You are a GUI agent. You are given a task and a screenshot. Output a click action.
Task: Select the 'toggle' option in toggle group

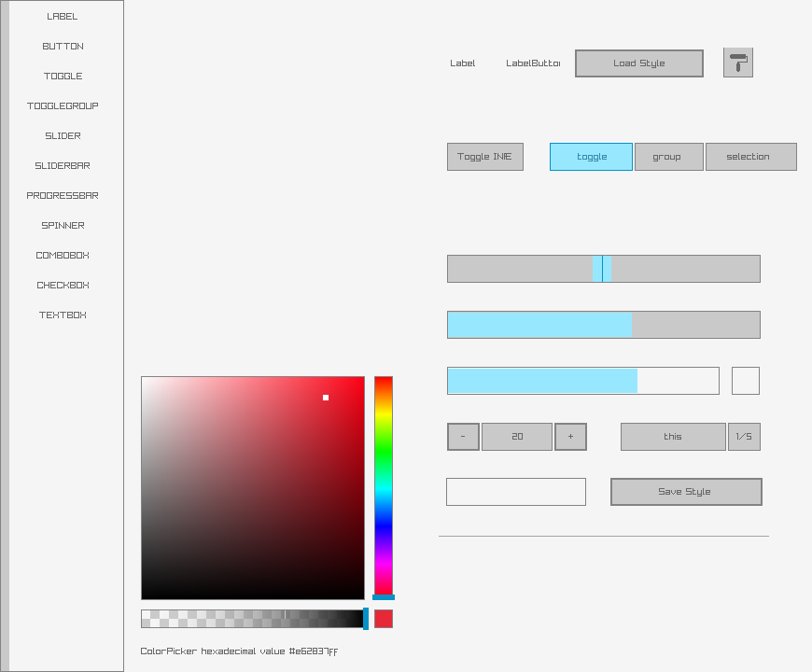click(591, 157)
